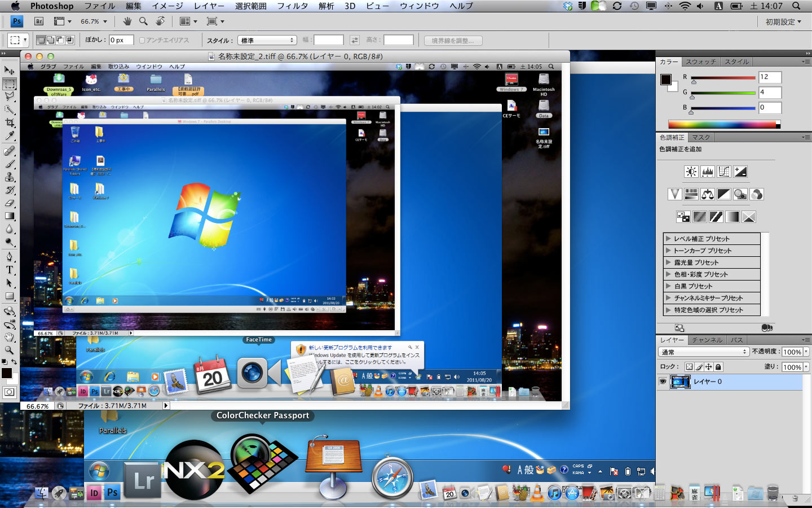Launch Bridge from the application bar
812x508 pixels.
click(39, 21)
